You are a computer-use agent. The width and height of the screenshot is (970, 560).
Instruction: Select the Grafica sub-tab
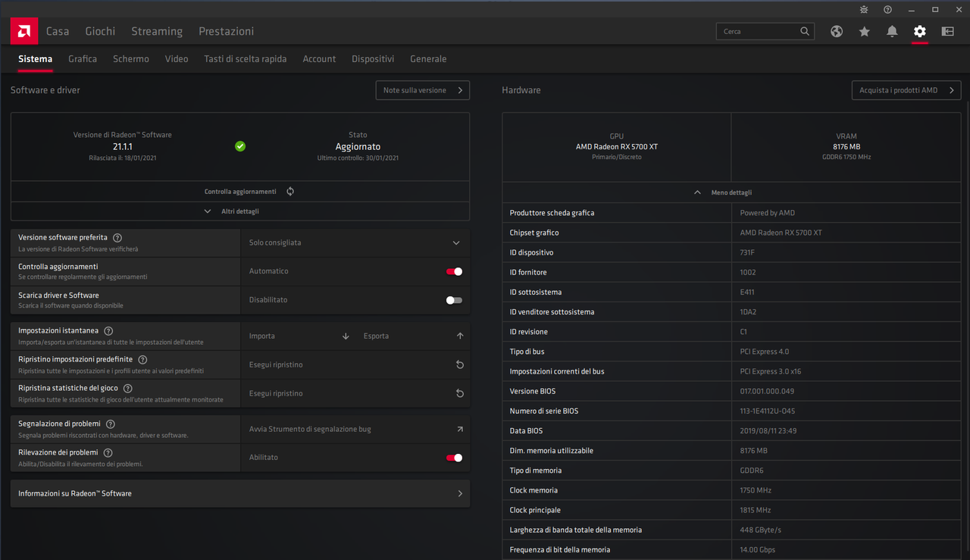click(83, 58)
